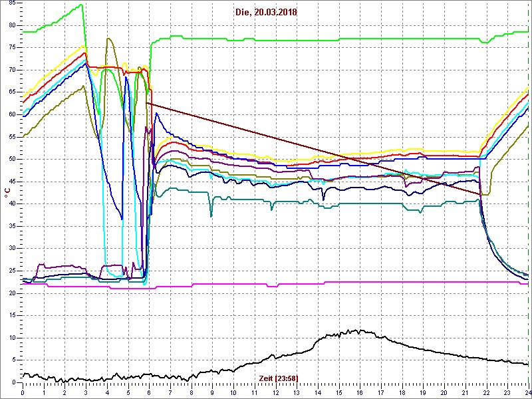Pick hour 24 on the time axis
Image resolution: width=532 pixels, height=399 pixels.
tap(528, 392)
